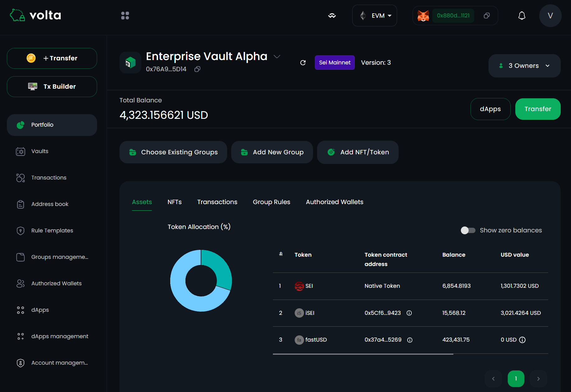Viewport: 571px width, 392px height.
Task: Click the fastUSD balance 423,431.75
Action: pyautogui.click(x=456, y=340)
